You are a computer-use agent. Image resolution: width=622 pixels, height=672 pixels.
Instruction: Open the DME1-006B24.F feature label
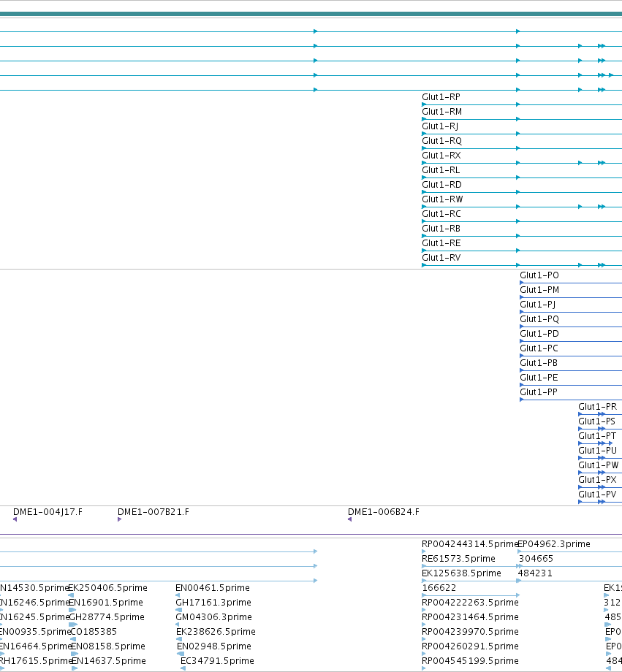point(384,512)
